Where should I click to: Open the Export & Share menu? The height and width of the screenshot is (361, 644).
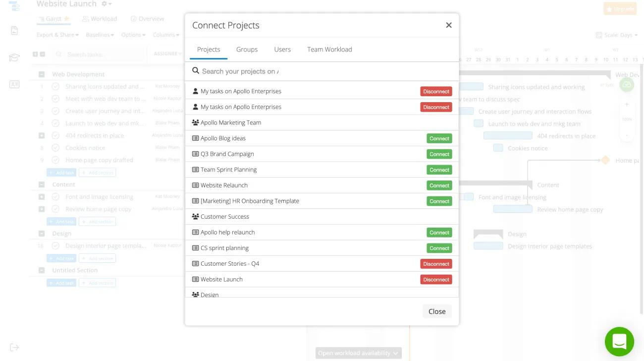tap(55, 35)
